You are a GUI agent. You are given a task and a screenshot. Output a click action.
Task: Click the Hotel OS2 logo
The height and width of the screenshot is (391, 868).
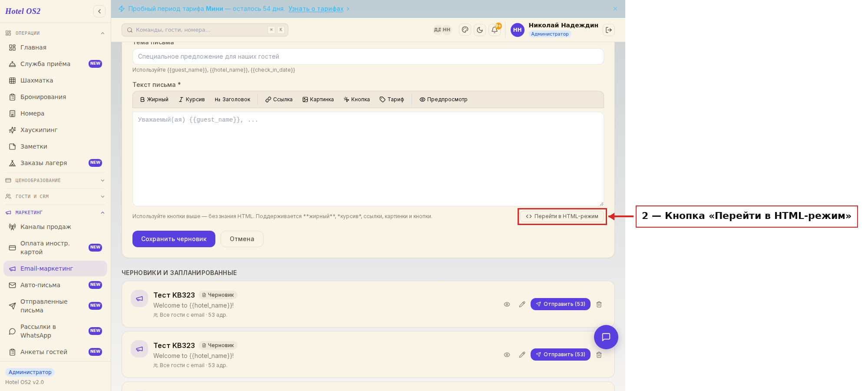click(x=23, y=11)
